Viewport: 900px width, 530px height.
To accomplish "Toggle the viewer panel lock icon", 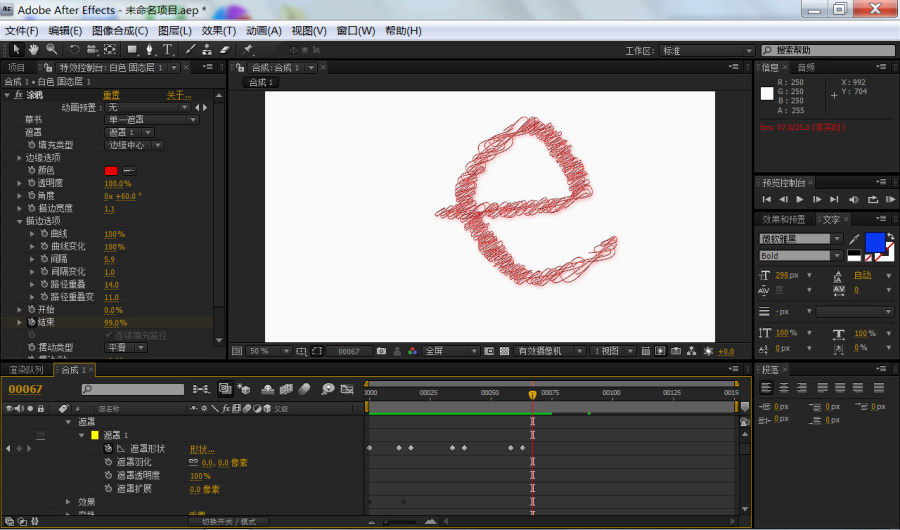I will pyautogui.click(x=240, y=67).
